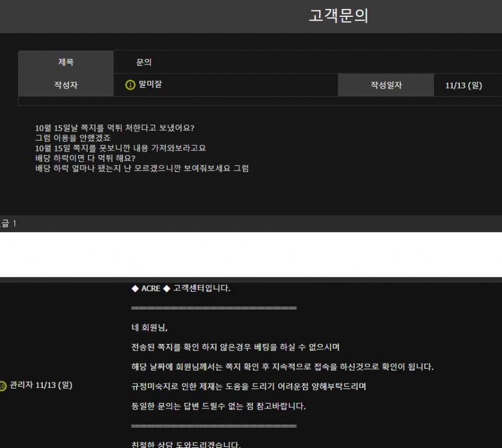The height and width of the screenshot is (448, 502).
Task: Click the post date 11/13 (일)
Action: pyautogui.click(x=464, y=85)
